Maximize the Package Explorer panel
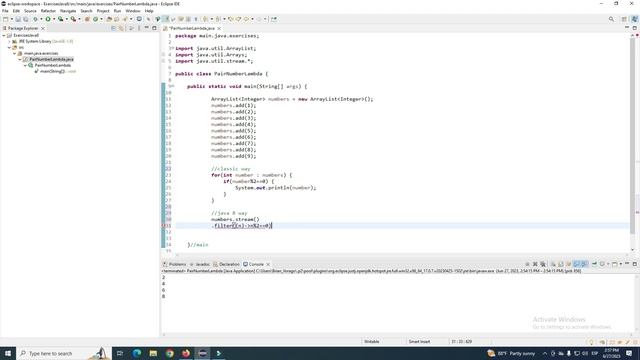Screen dimensions: 640x360 coord(154,28)
